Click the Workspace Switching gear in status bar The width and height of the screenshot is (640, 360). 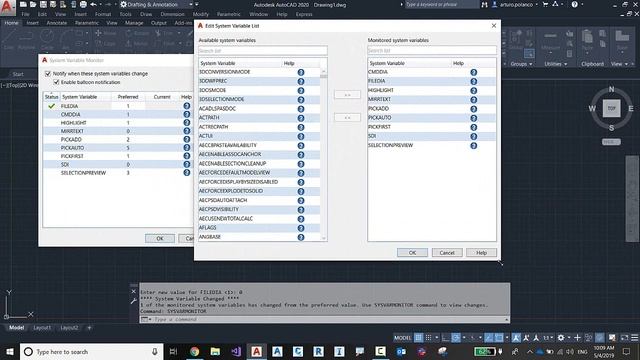click(561, 338)
